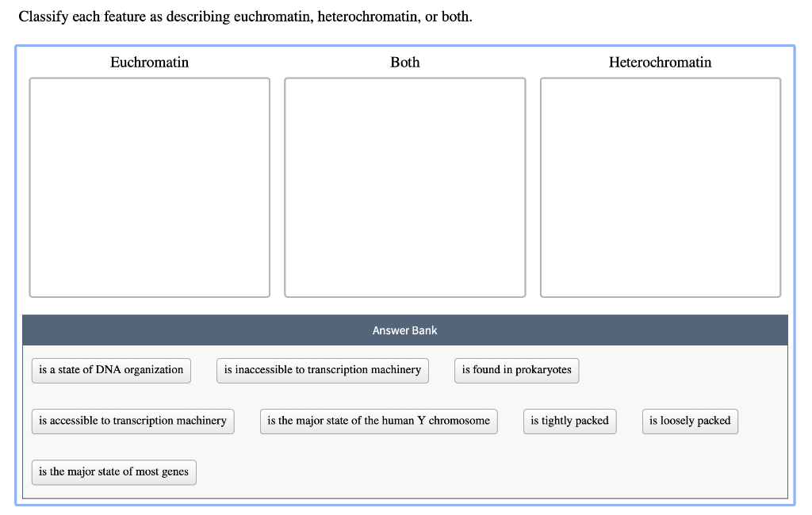Screen dimensions: 812x515
Task: Pick 'is the major state of the human Y chromosome'
Action: (x=378, y=421)
